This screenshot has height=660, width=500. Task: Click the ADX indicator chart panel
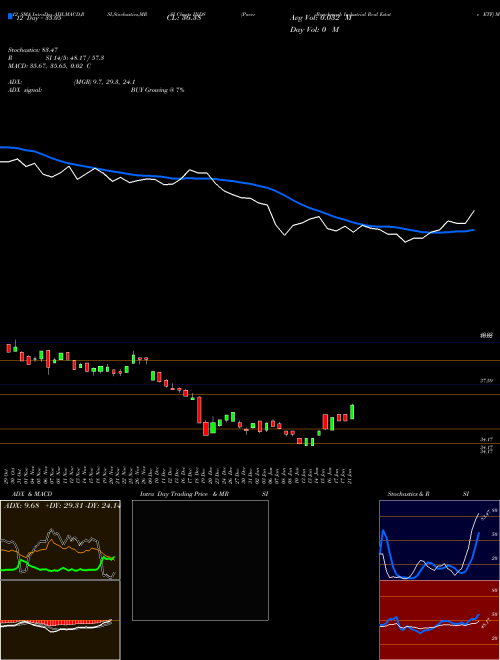(60, 540)
